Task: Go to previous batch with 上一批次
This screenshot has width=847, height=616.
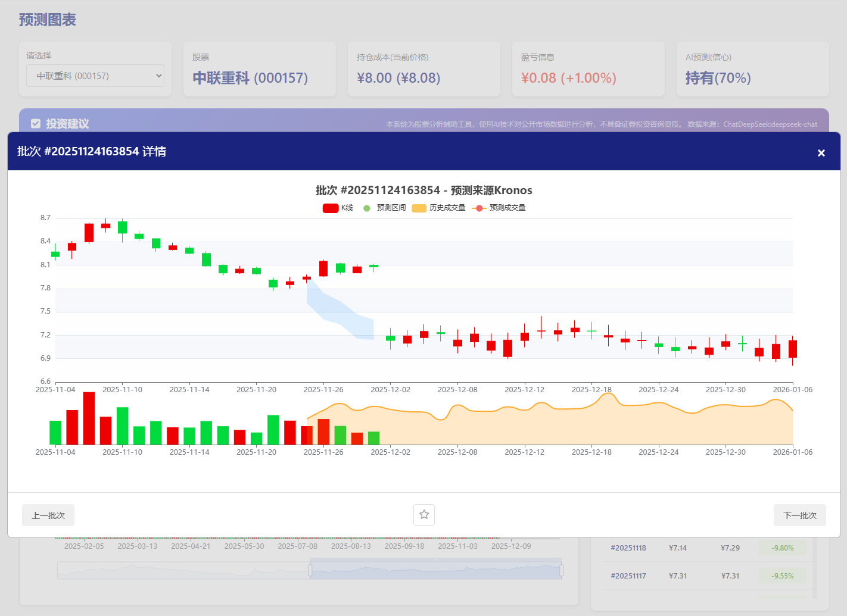Action: pyautogui.click(x=48, y=515)
